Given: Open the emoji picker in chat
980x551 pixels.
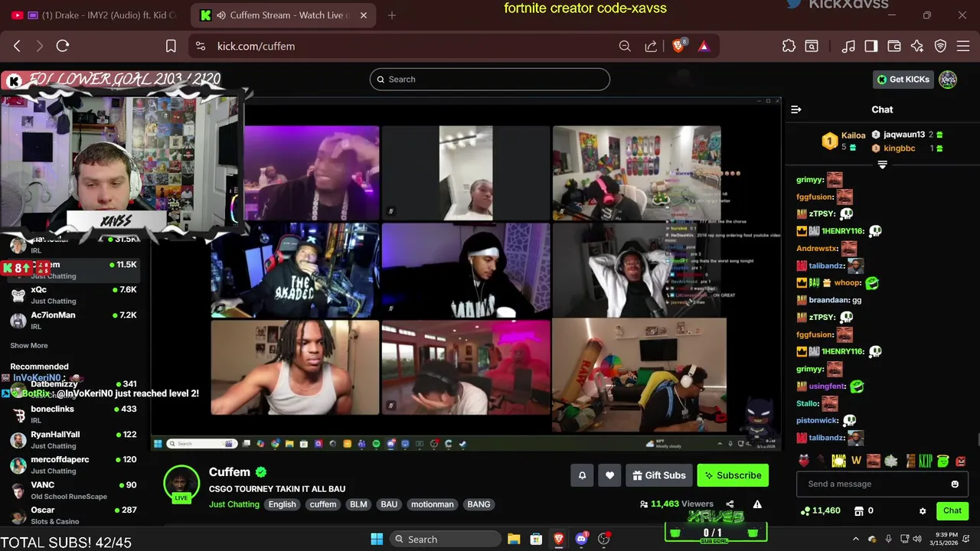Looking at the screenshot, I should click(x=955, y=484).
